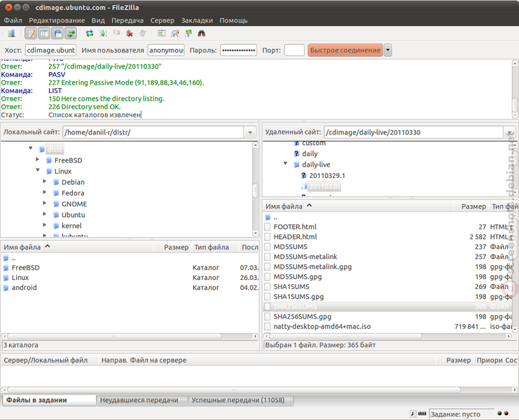Screen dimensions: 519x420
Task: Click the Пароль input field
Action: click(x=239, y=50)
